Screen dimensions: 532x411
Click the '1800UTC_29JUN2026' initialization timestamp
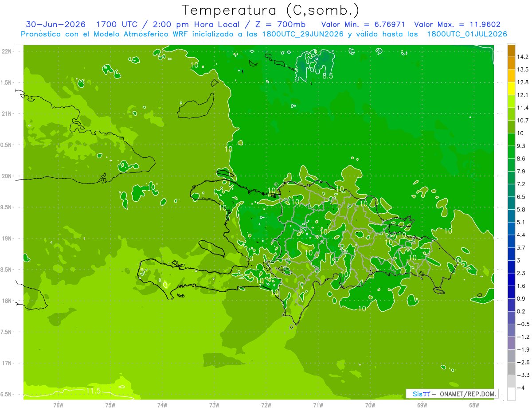coord(302,34)
